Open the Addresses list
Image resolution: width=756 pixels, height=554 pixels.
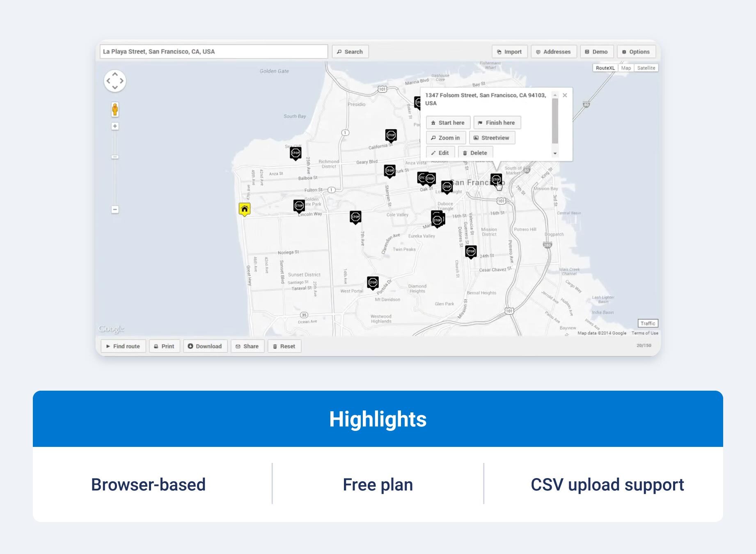pos(554,52)
